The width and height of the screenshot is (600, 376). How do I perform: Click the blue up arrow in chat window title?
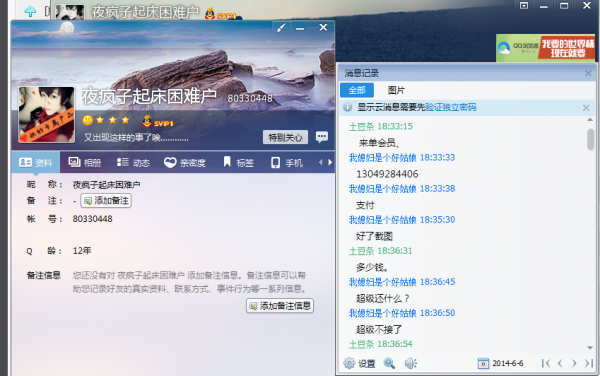pyautogui.click(x=30, y=11)
